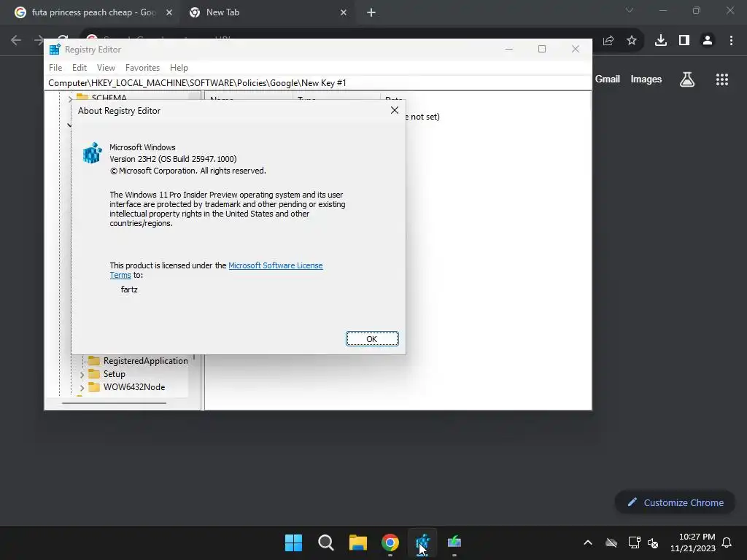Expand the WOW6432Node key

(82, 388)
